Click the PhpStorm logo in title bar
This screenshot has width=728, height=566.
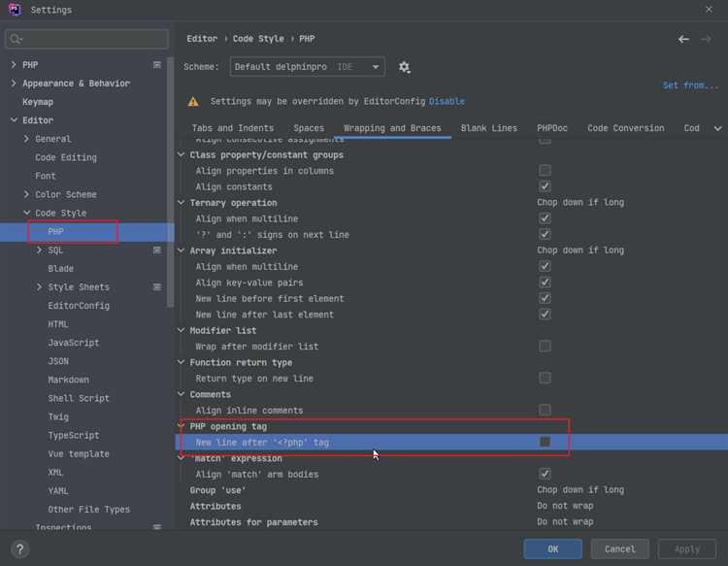coord(15,10)
